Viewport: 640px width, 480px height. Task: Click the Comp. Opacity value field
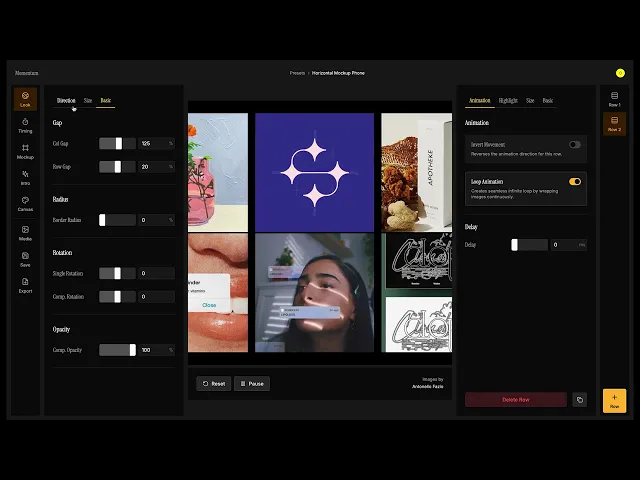(x=157, y=350)
